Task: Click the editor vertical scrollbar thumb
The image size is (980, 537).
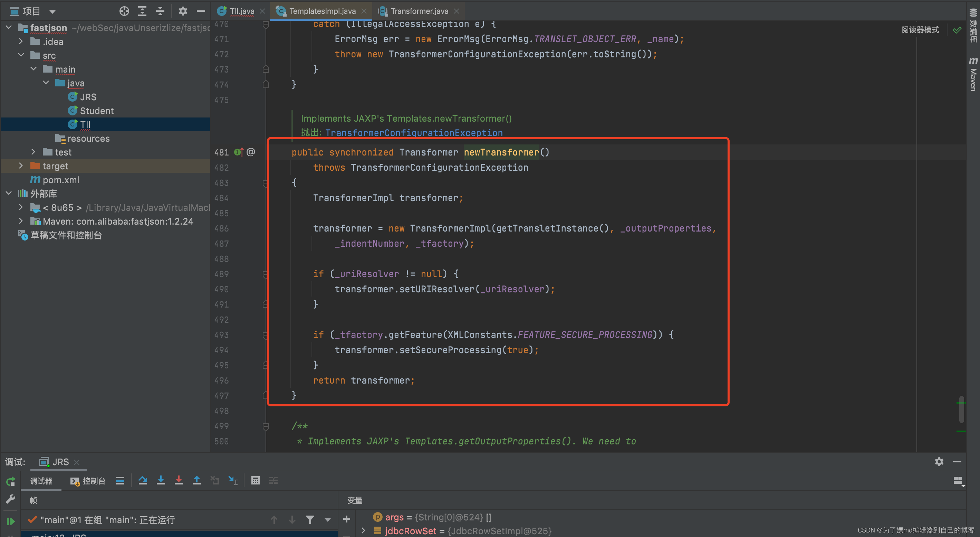Action: click(961, 410)
